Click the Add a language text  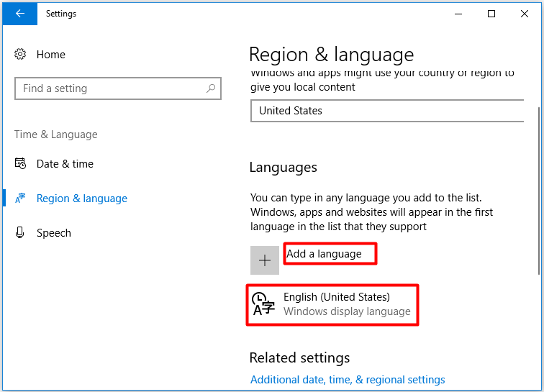[x=324, y=254]
